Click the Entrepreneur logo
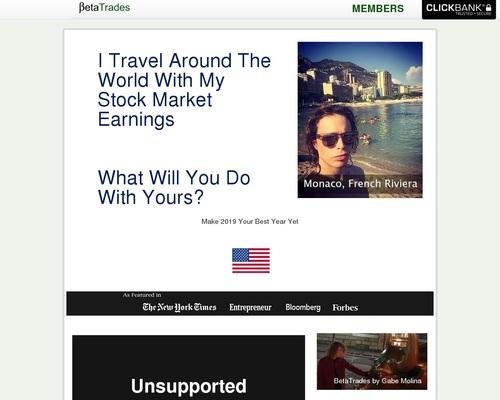 click(250, 307)
